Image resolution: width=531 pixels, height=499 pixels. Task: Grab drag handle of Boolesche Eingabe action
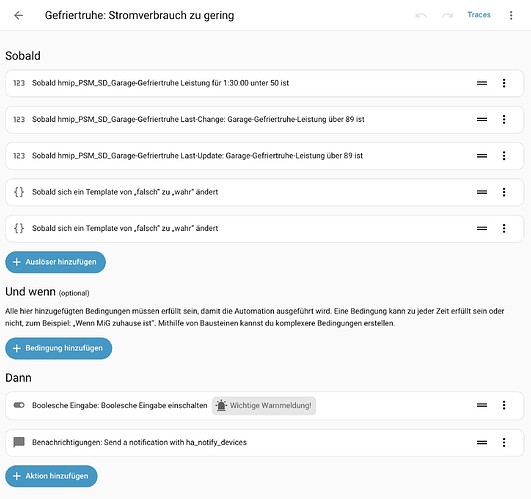482,405
